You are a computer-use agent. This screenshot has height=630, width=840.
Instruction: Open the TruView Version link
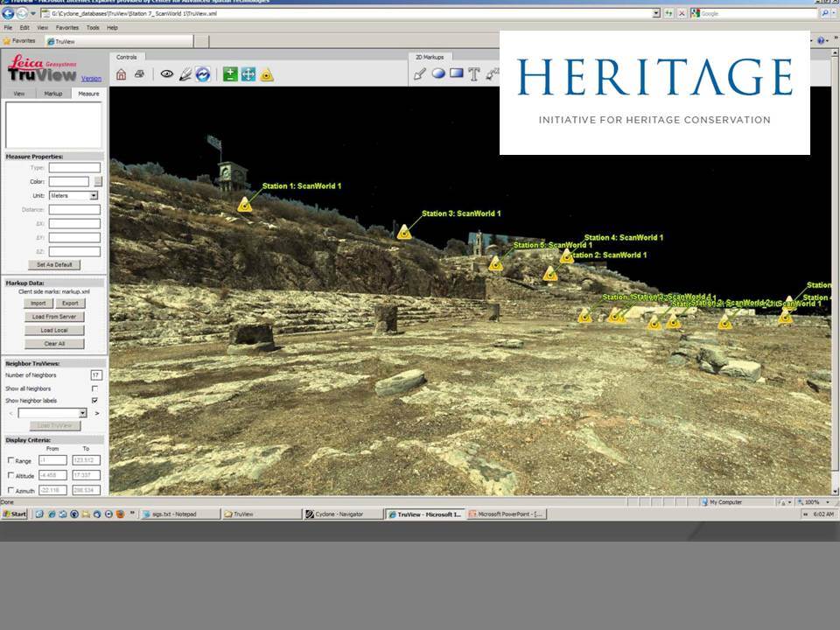click(x=91, y=79)
